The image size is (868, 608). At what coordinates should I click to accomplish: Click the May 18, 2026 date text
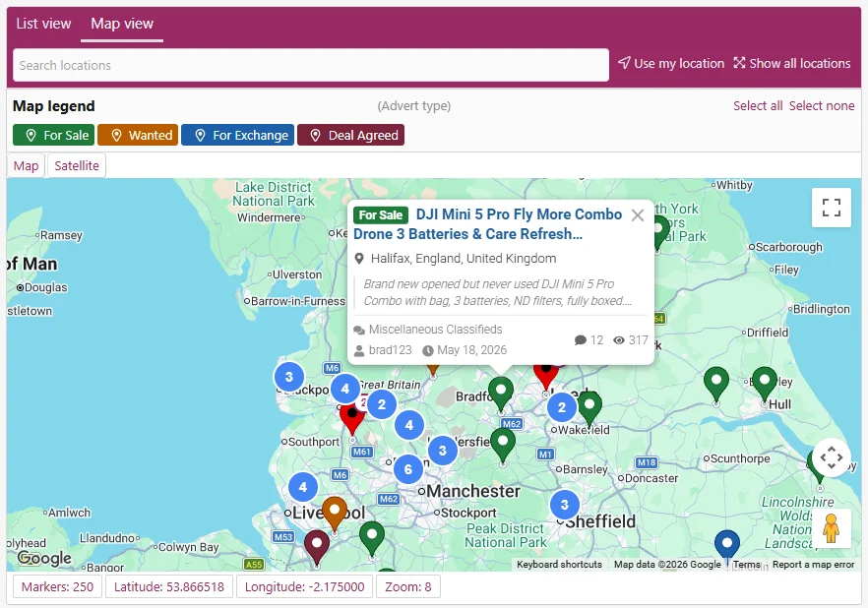tap(471, 350)
